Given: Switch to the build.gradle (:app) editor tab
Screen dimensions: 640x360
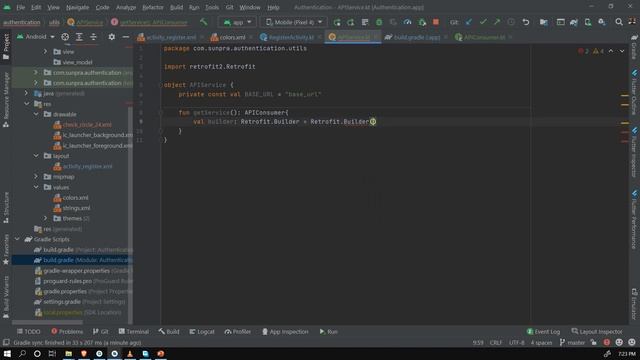Looking at the screenshot, I should [416, 37].
